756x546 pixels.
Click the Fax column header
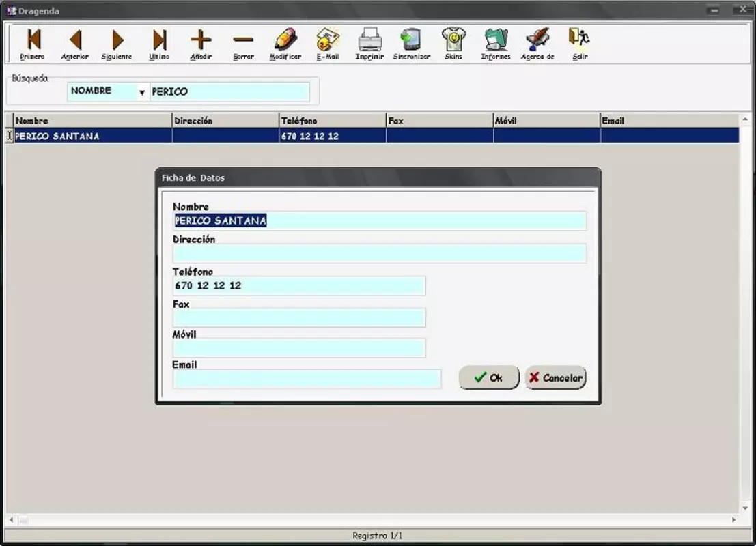point(440,121)
